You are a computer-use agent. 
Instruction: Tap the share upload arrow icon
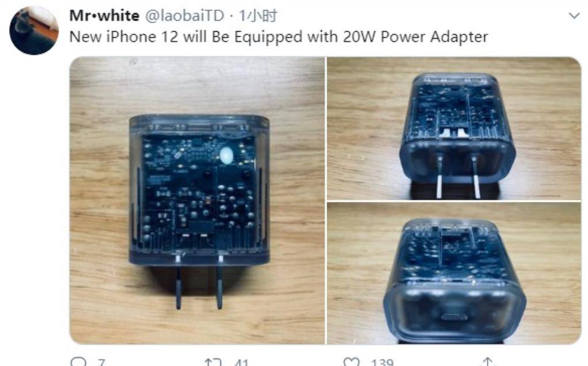487,362
